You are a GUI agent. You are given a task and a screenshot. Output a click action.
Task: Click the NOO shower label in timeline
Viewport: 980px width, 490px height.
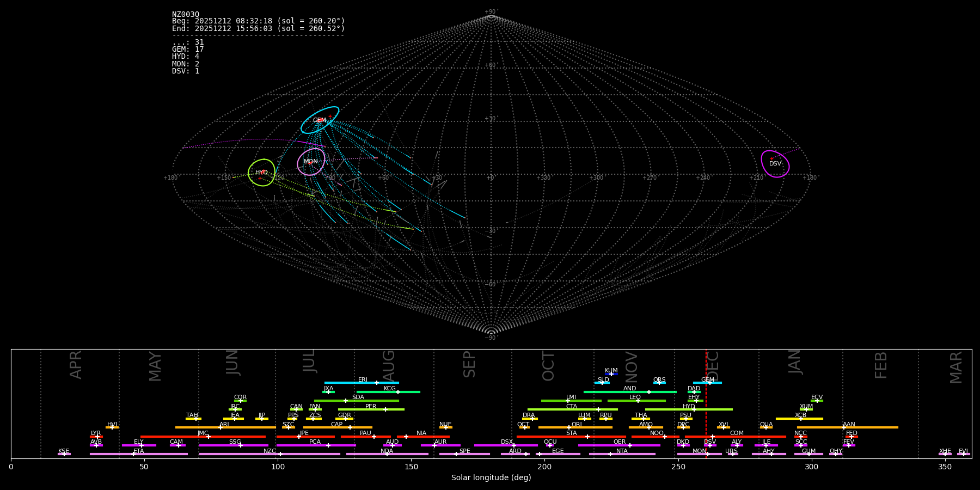coord(657,433)
